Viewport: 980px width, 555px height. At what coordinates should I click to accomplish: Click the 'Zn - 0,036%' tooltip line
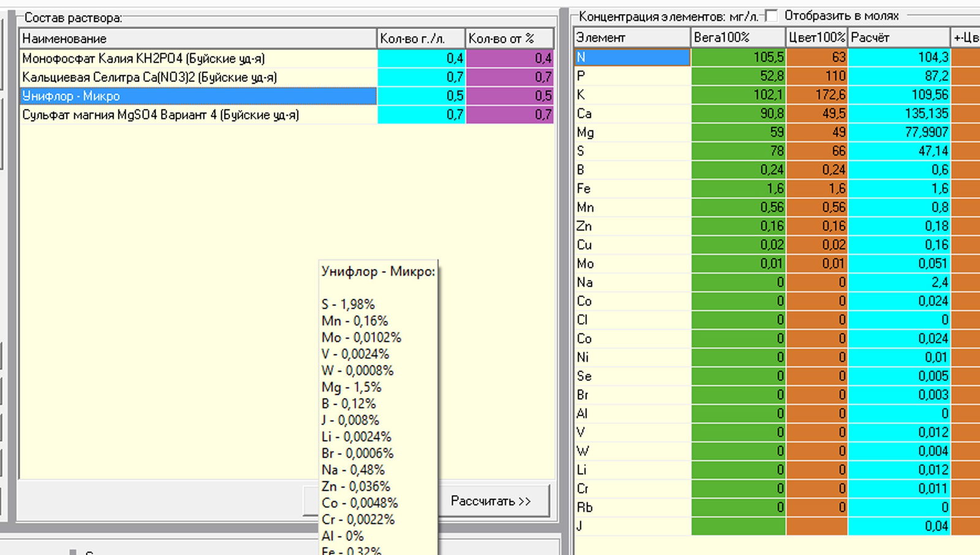coord(356,486)
